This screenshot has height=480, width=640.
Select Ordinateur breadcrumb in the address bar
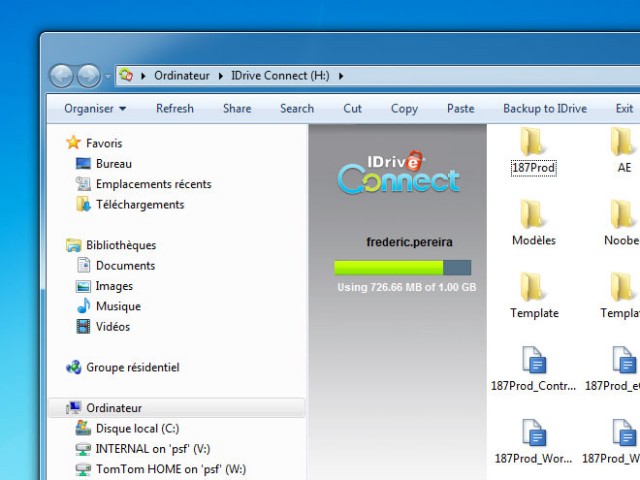(x=182, y=76)
